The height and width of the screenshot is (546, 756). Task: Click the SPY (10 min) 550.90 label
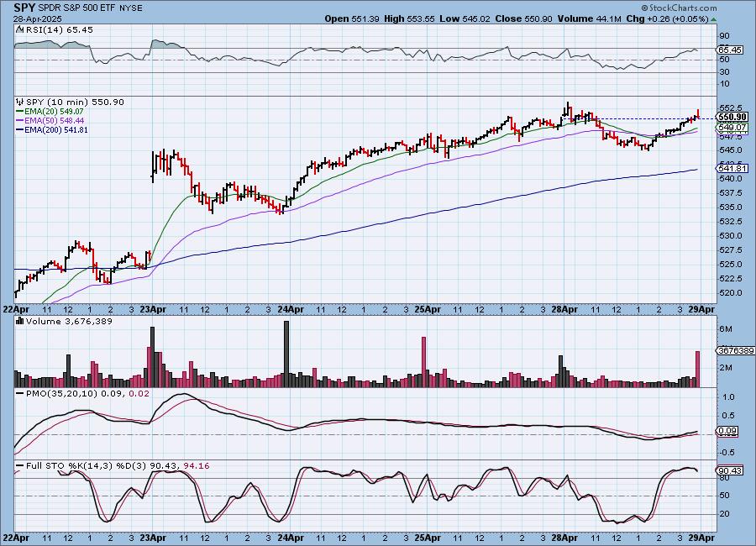coord(75,102)
